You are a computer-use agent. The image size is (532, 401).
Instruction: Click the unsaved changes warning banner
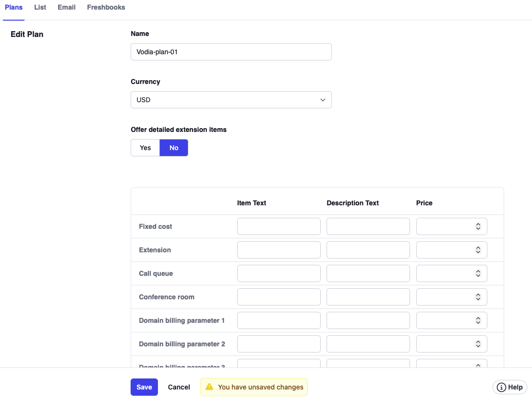click(x=254, y=387)
